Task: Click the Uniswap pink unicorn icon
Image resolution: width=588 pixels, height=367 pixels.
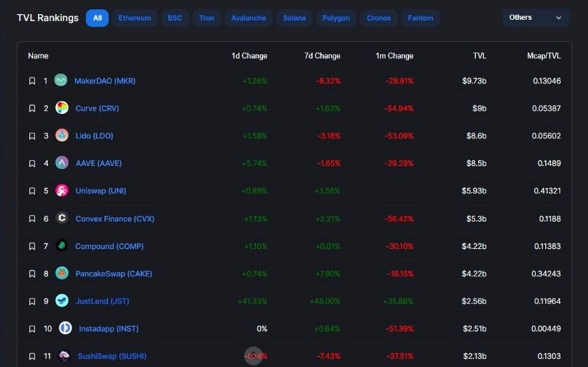Action: (x=62, y=190)
